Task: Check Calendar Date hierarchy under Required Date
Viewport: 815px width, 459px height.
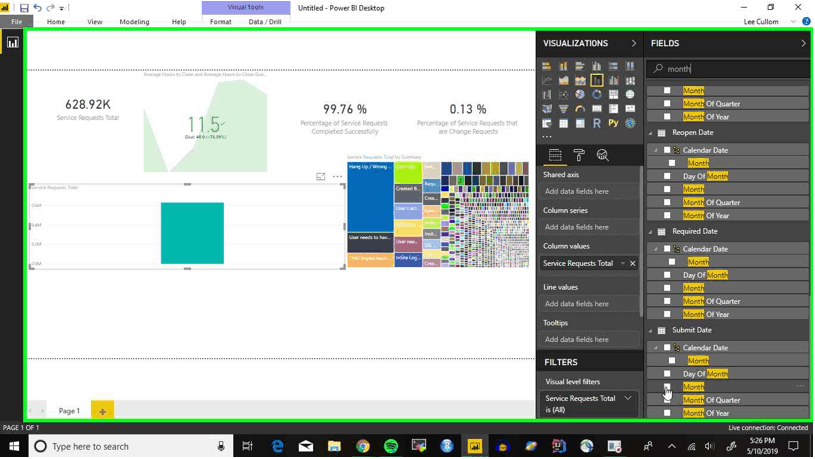Action: click(667, 249)
